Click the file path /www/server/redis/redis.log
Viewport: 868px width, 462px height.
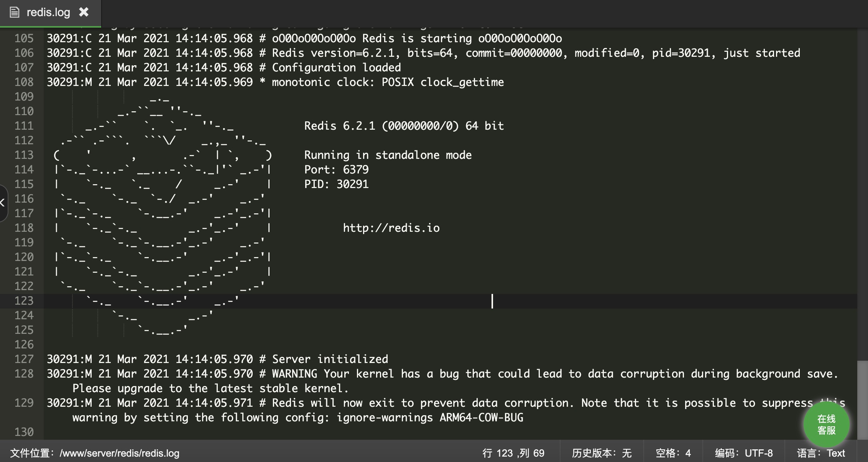(119, 453)
